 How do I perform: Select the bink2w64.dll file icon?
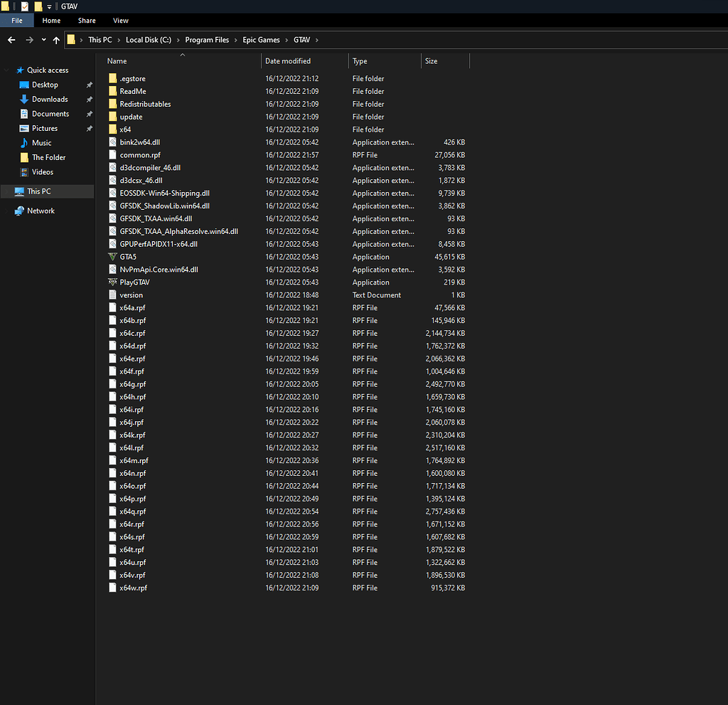(112, 142)
